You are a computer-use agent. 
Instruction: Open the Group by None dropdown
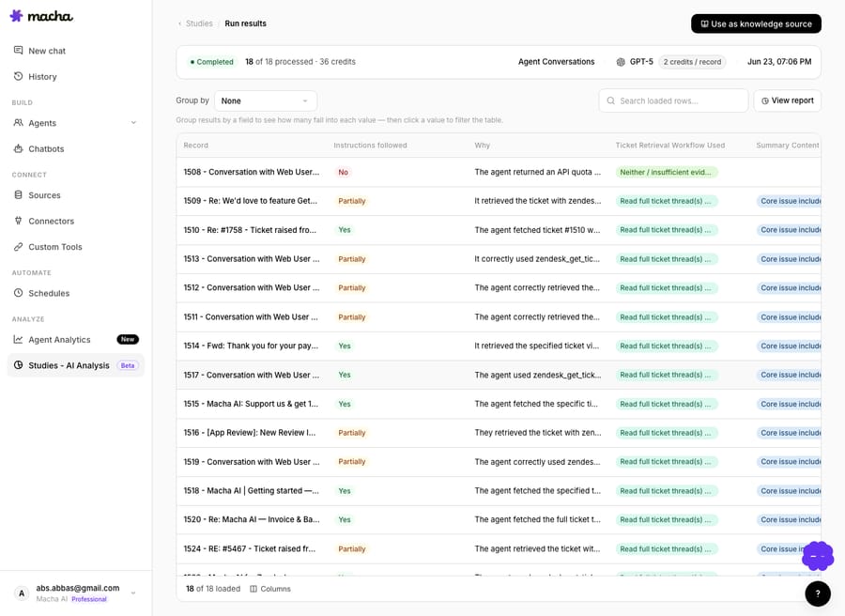point(266,100)
